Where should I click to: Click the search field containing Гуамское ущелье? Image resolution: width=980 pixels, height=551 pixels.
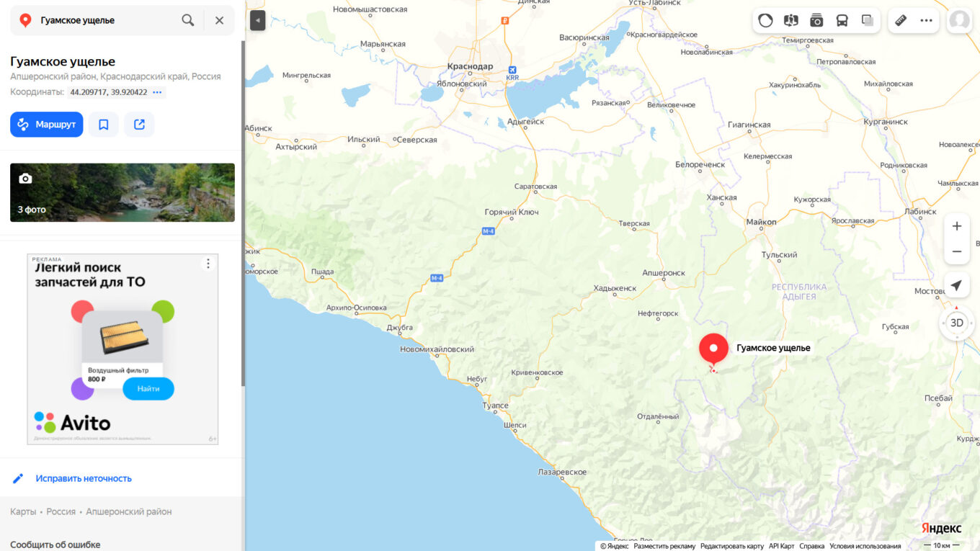107,20
